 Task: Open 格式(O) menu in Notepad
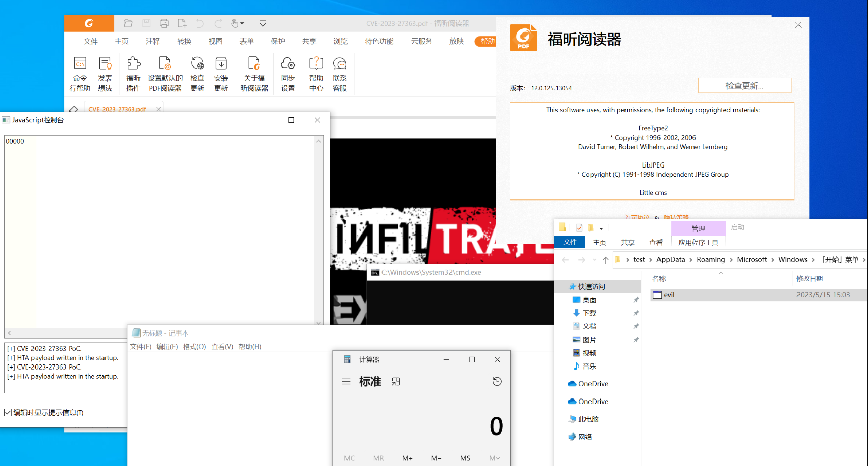194,347
